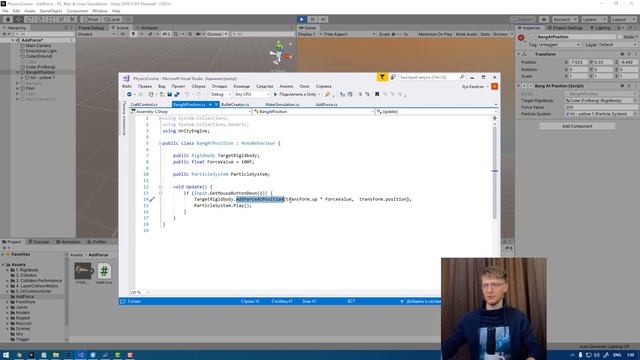Collapse the Bang At Position script foldout
Image resolution: width=640 pixels, height=360 pixels.
tap(519, 86)
